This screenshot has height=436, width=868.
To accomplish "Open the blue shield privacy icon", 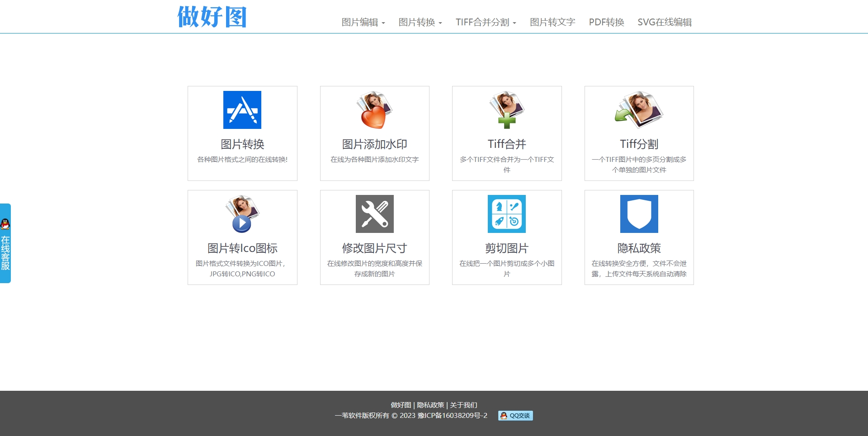I will (x=639, y=214).
